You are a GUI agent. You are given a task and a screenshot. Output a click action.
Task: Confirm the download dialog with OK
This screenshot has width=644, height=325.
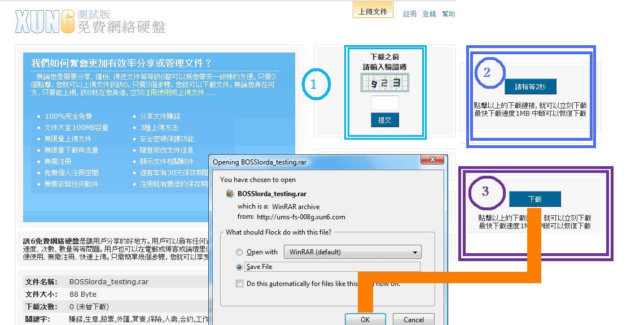(x=365, y=319)
